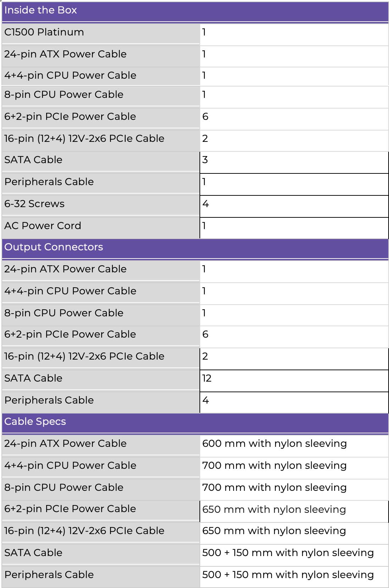Click the "Cable Specs" section header
The height and width of the screenshot is (588, 389).
click(x=35, y=422)
